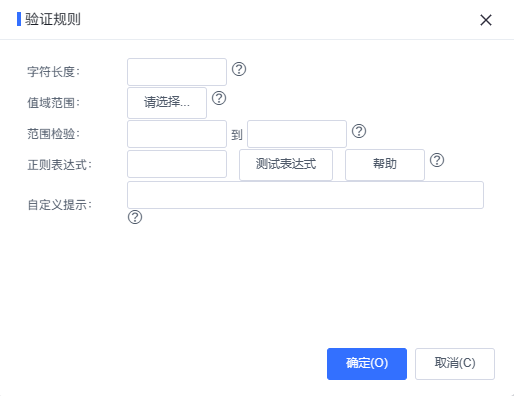
Task: Focus the 范围检验 start value field
Action: pyautogui.click(x=177, y=134)
